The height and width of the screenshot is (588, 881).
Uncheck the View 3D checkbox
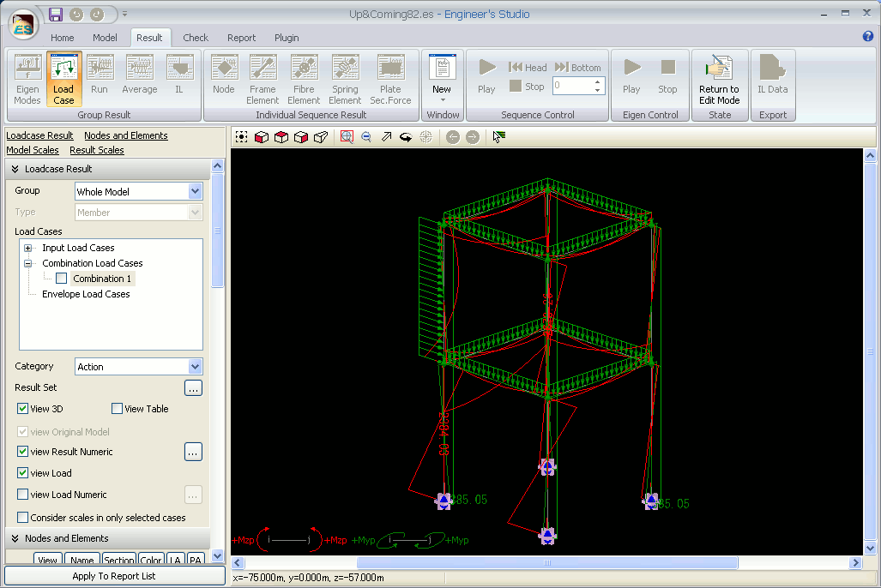click(22, 409)
